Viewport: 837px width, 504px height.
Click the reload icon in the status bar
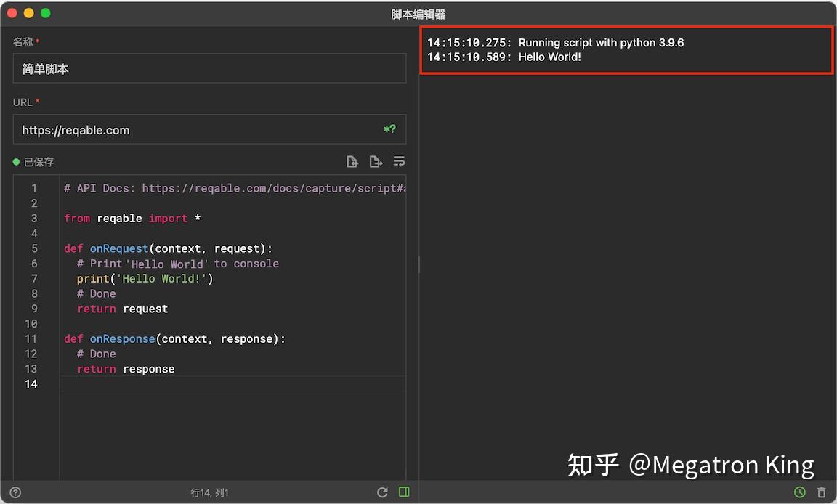click(382, 492)
